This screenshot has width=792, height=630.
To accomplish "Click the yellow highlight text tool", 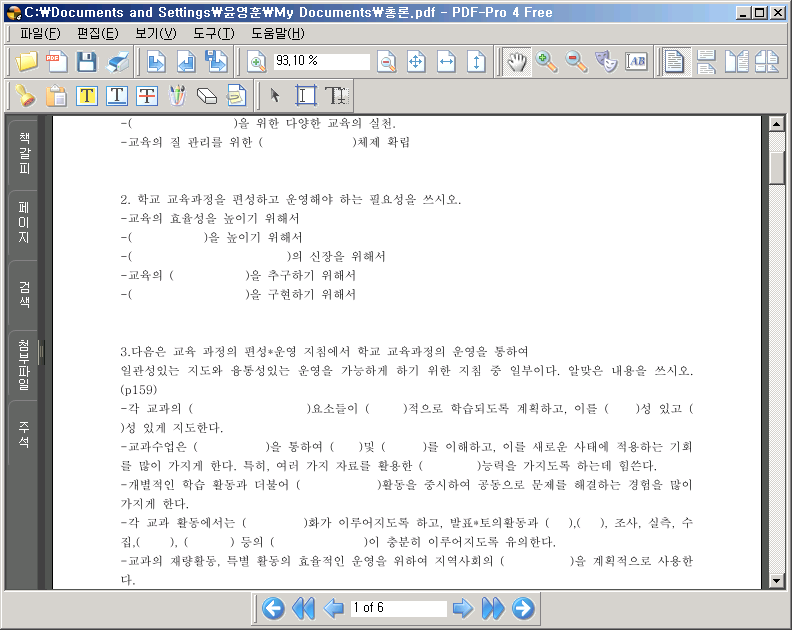I will click(87, 96).
